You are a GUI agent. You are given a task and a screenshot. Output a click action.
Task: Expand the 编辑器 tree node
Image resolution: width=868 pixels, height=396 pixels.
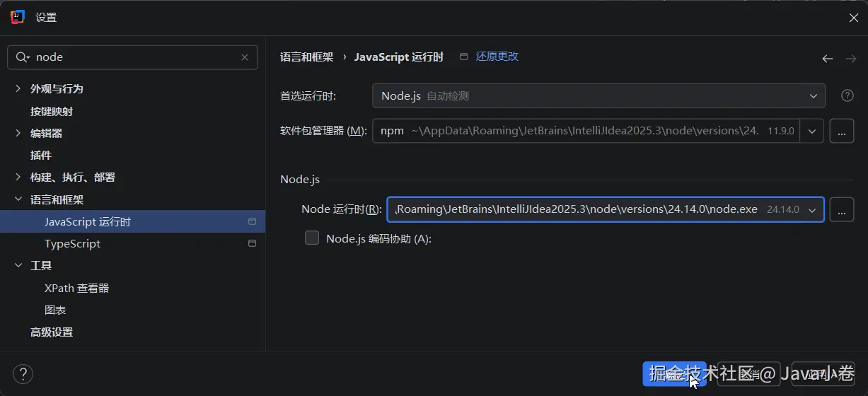[x=18, y=133]
